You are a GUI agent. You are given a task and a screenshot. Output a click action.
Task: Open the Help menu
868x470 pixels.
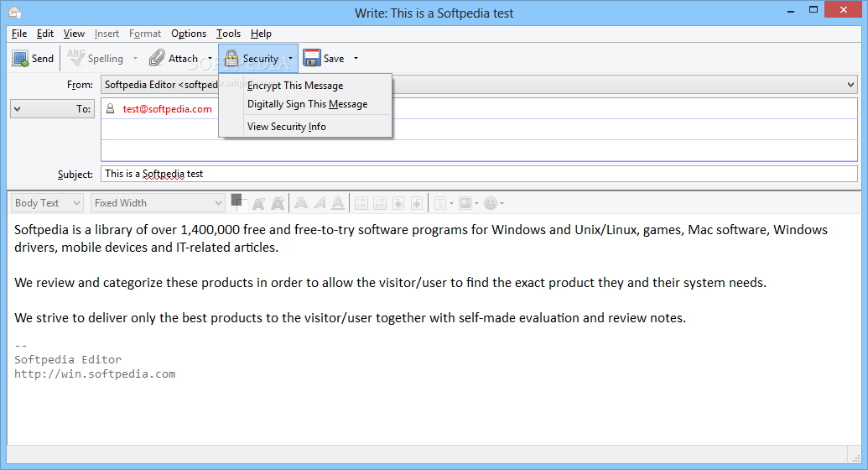261,34
